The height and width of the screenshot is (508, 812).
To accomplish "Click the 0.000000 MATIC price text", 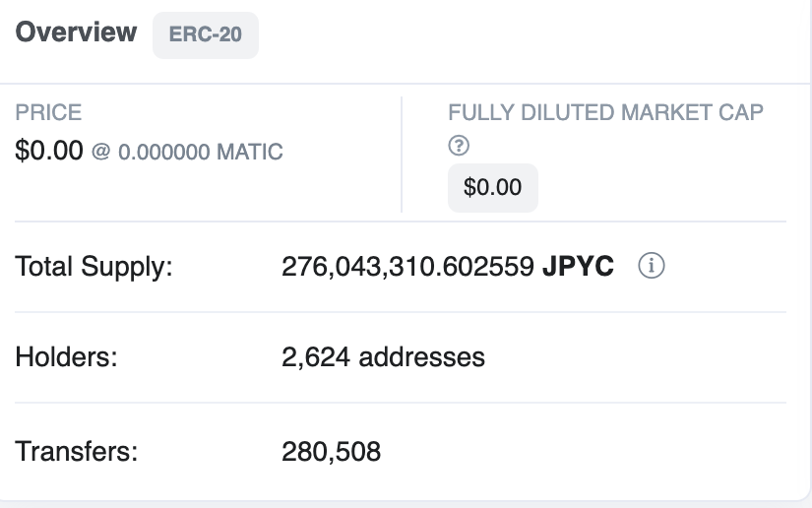I will coord(201,153).
